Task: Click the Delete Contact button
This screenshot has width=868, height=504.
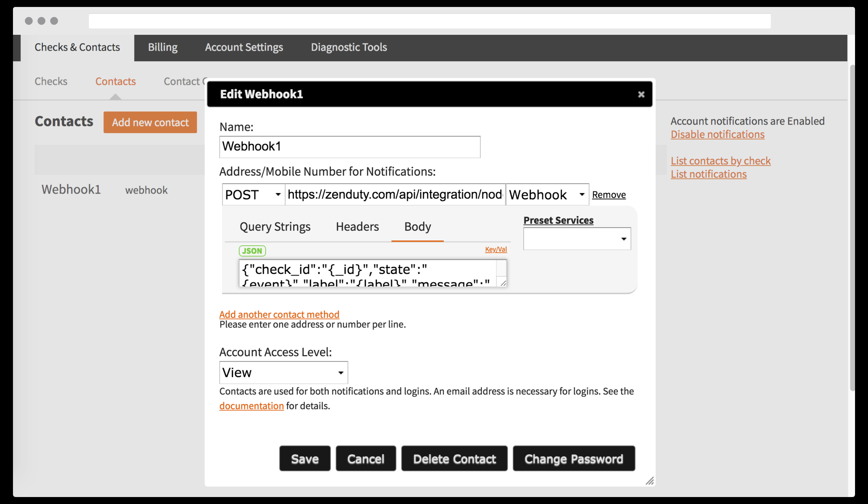Action: click(454, 458)
